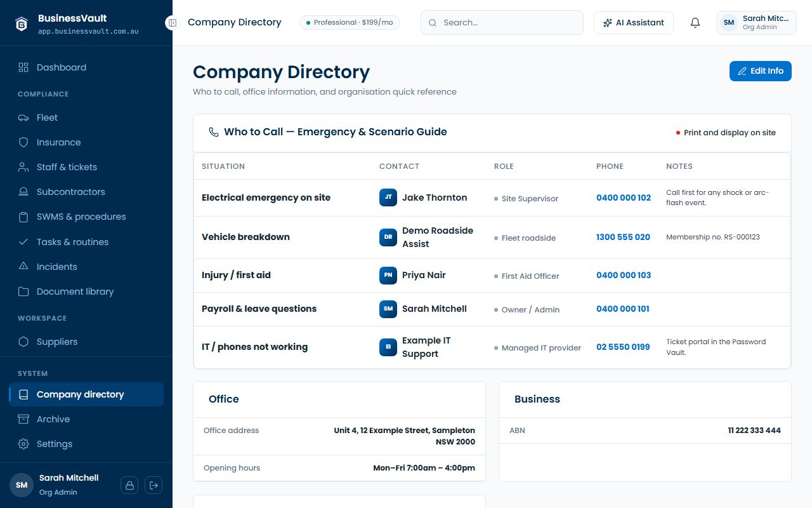
Task: Select the 'Injury / first aid' situation
Action: [x=236, y=275]
